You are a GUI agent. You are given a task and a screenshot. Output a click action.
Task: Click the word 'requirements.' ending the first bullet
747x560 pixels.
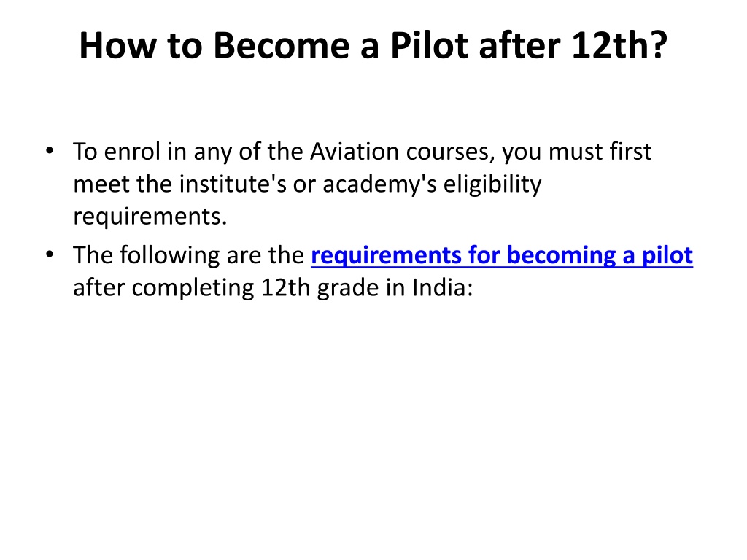coord(150,217)
